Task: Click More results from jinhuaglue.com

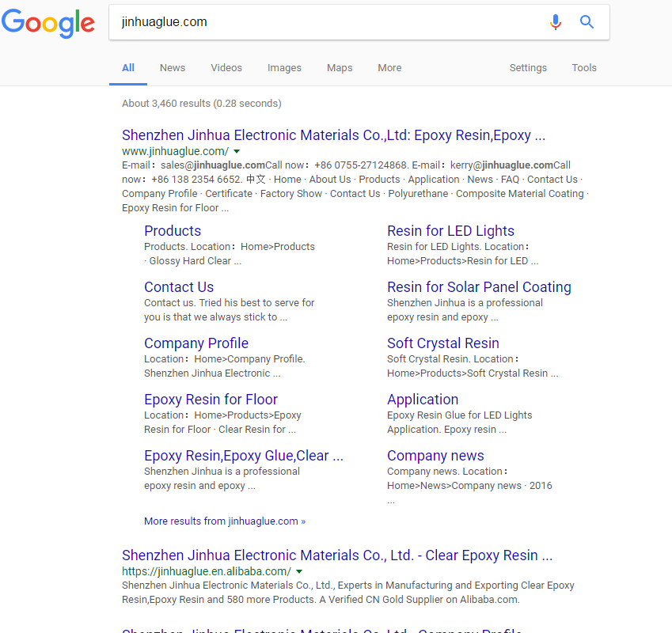Action: [x=225, y=521]
